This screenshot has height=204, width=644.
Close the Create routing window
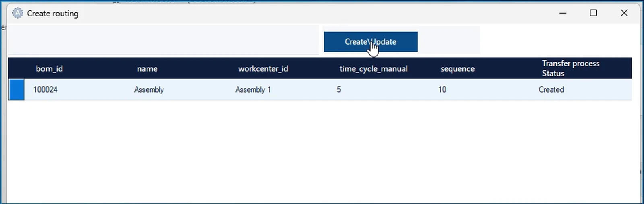[x=624, y=13]
